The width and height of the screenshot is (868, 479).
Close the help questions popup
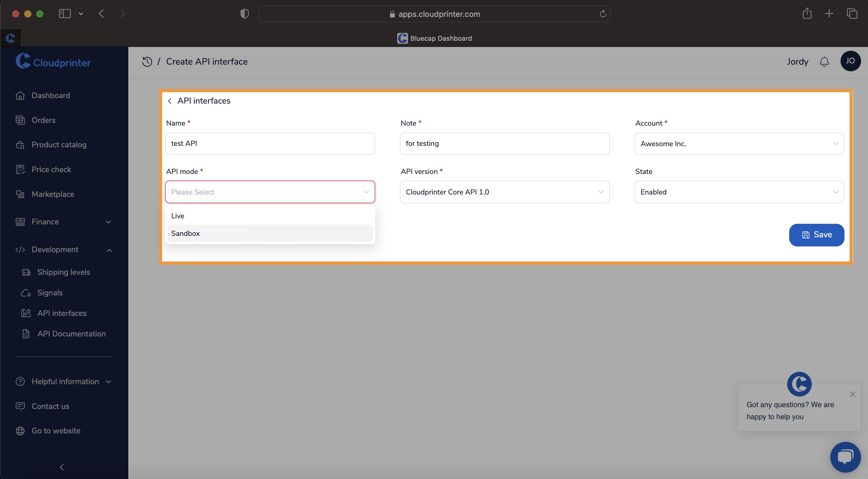pyautogui.click(x=853, y=394)
